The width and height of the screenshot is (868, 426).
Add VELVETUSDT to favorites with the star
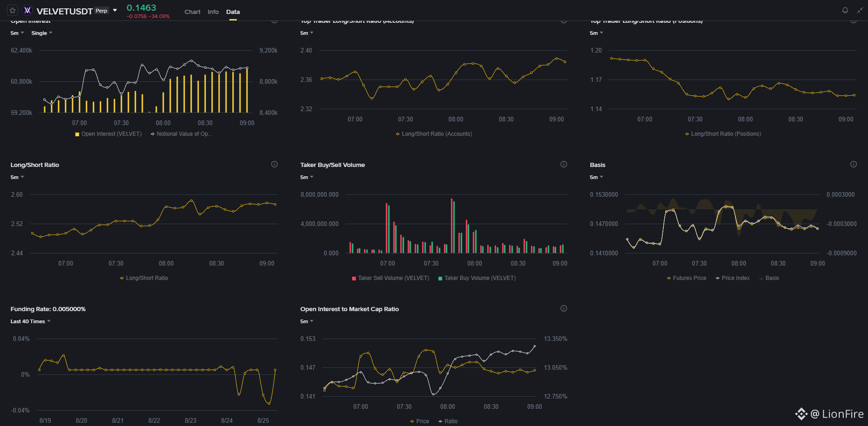pyautogui.click(x=13, y=10)
